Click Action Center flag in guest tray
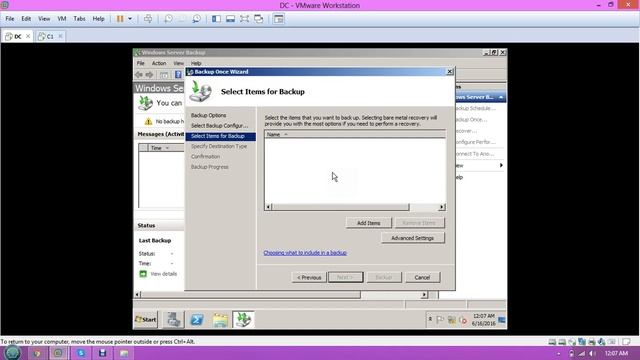The width and height of the screenshot is (640, 360). (440, 320)
